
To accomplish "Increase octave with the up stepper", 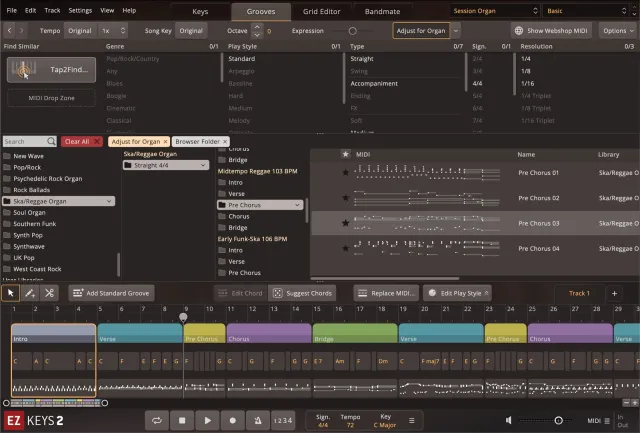I will click(257, 27).
